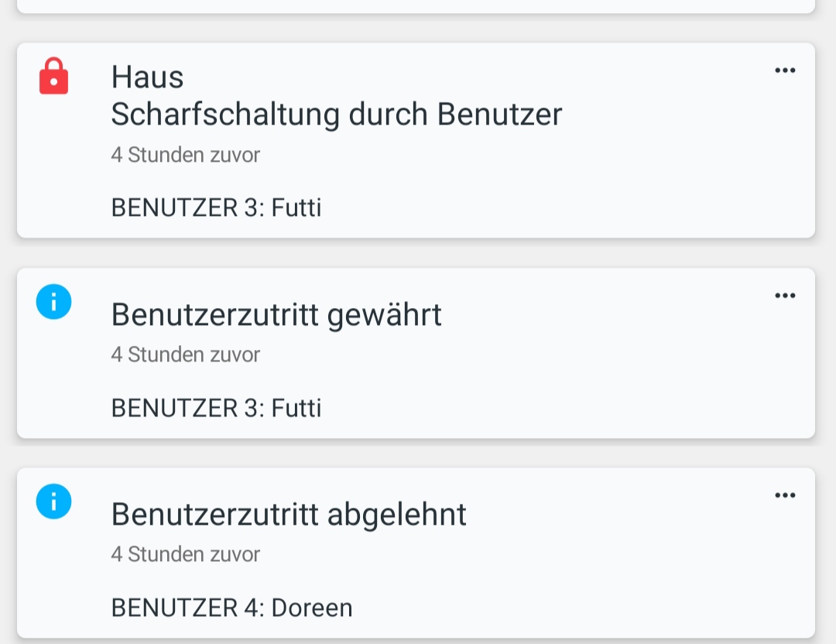Tap the Scharfschaltung durch Benutzer heading
The height and width of the screenshot is (644, 836).
click(x=337, y=115)
